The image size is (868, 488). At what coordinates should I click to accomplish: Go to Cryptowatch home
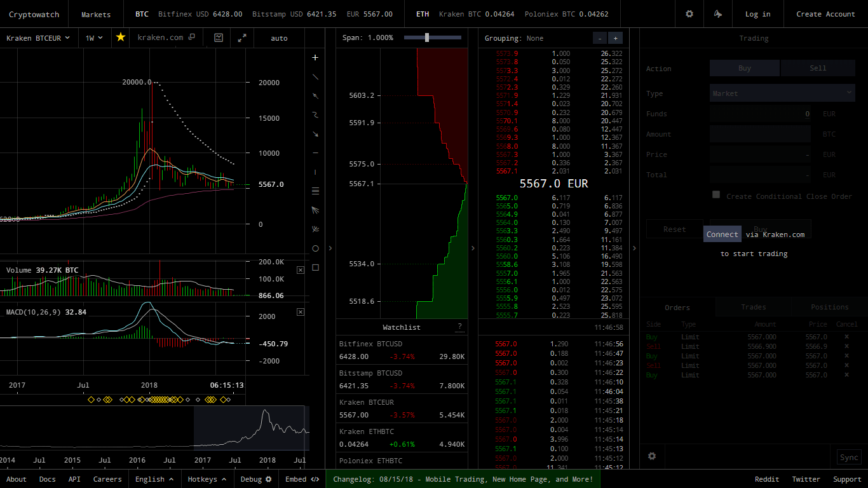34,14
